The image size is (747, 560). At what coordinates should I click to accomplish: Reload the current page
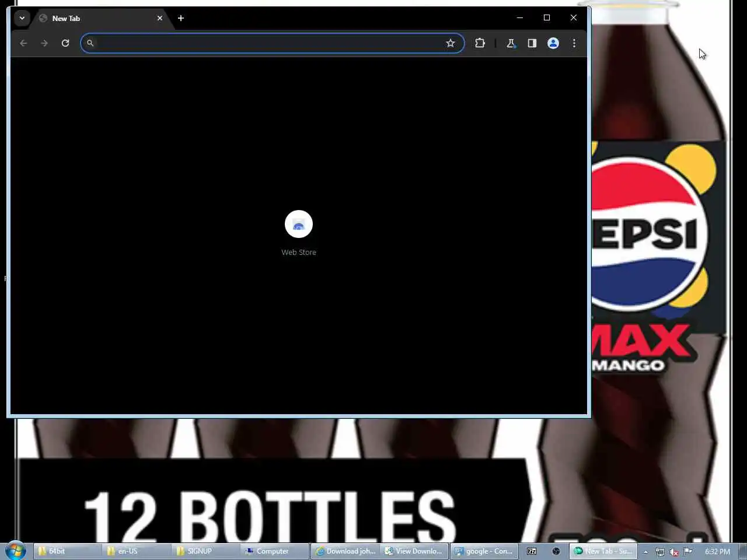(65, 43)
